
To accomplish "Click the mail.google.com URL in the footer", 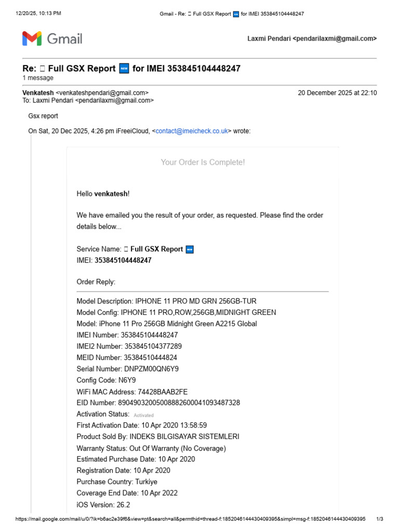I will (x=191, y=519).
